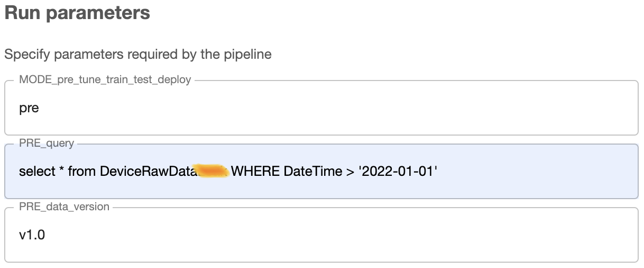Click the 'from' keyword in the query
The image size is (644, 268).
(82, 172)
